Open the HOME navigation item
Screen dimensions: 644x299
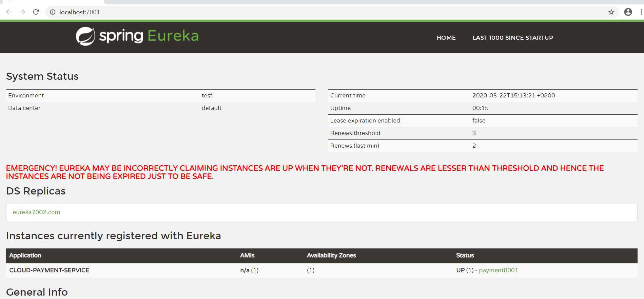point(446,38)
